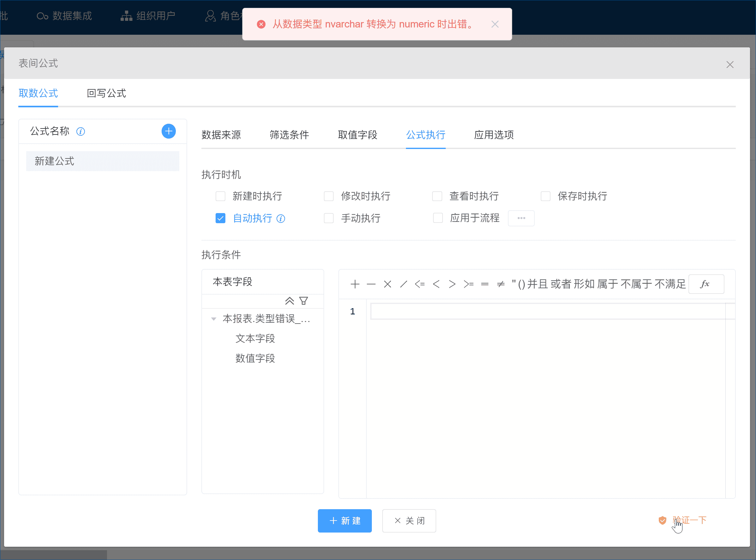Select 文本字段 in the field tree

click(x=255, y=338)
